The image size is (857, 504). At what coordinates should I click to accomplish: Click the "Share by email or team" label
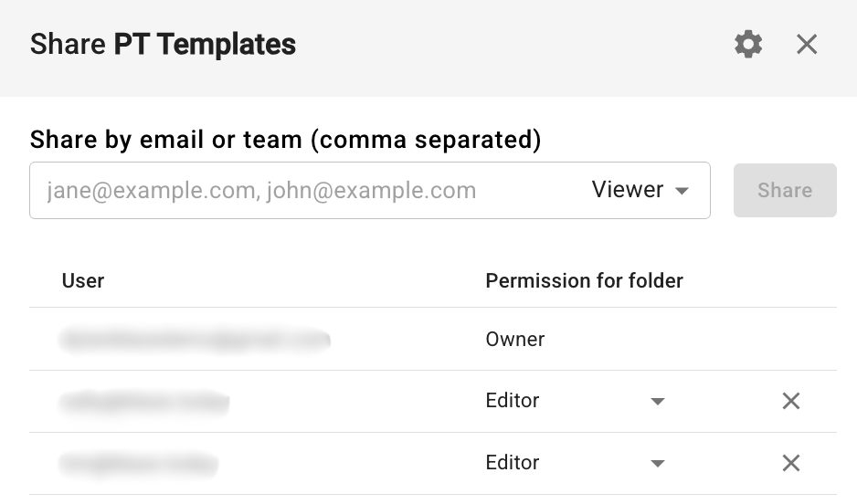click(x=285, y=140)
